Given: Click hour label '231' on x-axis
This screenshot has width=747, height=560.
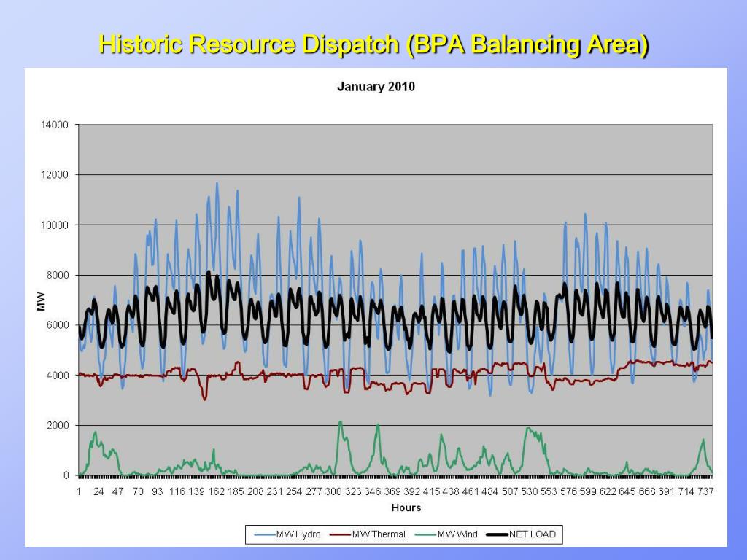Looking at the screenshot, I should click(x=275, y=491).
